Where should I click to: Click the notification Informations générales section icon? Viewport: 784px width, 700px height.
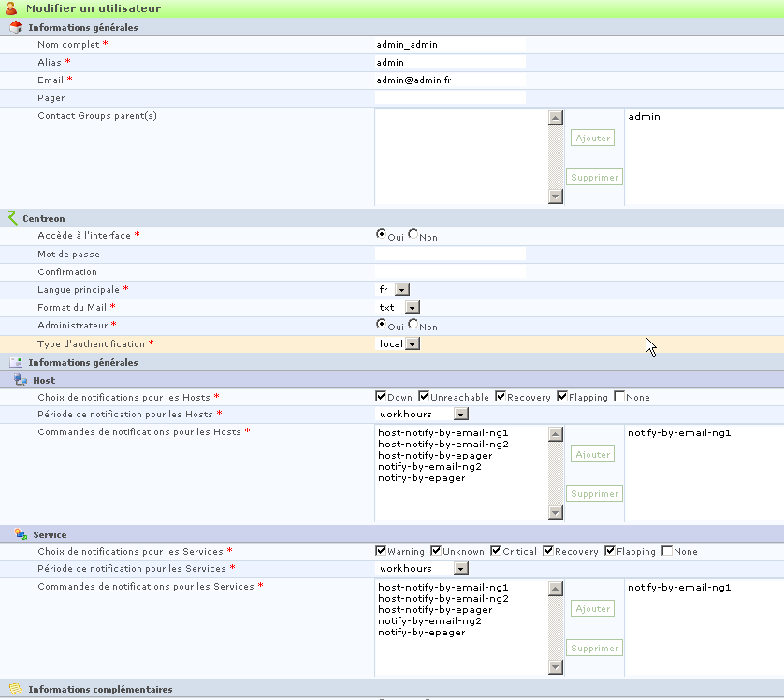click(x=16, y=362)
